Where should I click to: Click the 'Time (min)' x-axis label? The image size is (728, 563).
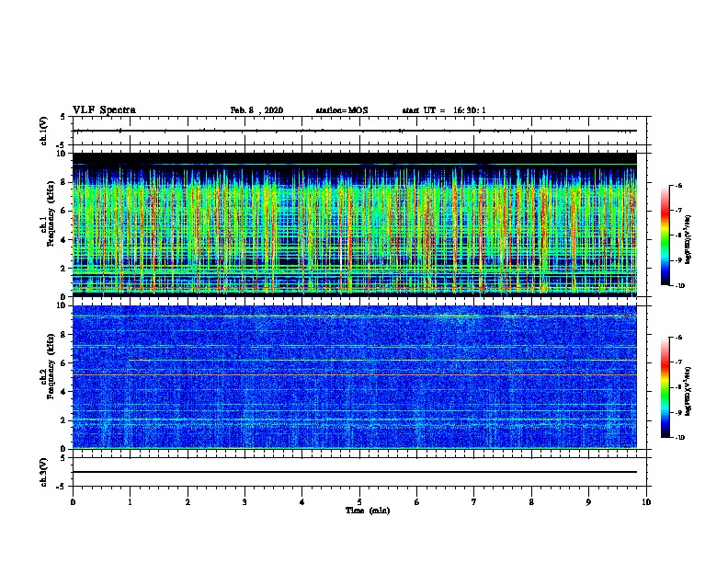(368, 511)
